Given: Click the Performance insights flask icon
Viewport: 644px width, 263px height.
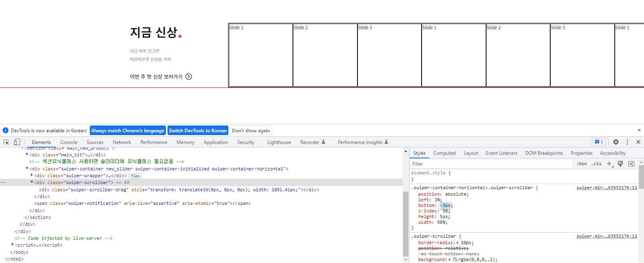Looking at the screenshot, I should click(386, 142).
